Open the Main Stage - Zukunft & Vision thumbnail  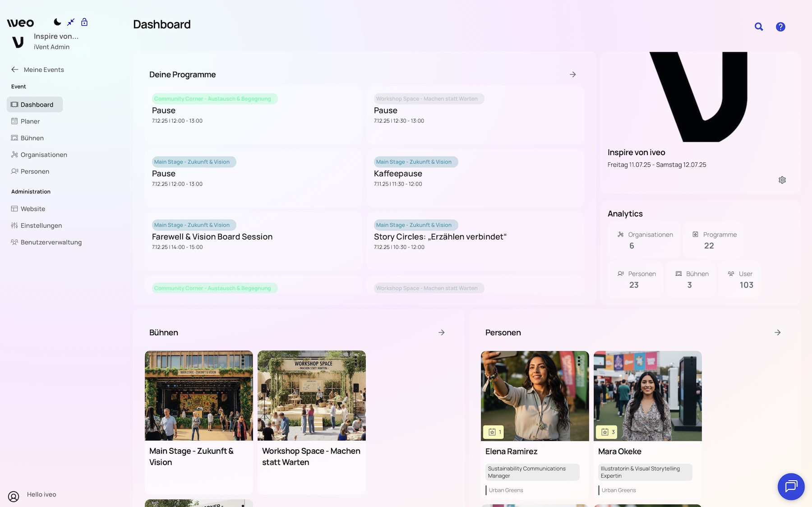tap(198, 396)
